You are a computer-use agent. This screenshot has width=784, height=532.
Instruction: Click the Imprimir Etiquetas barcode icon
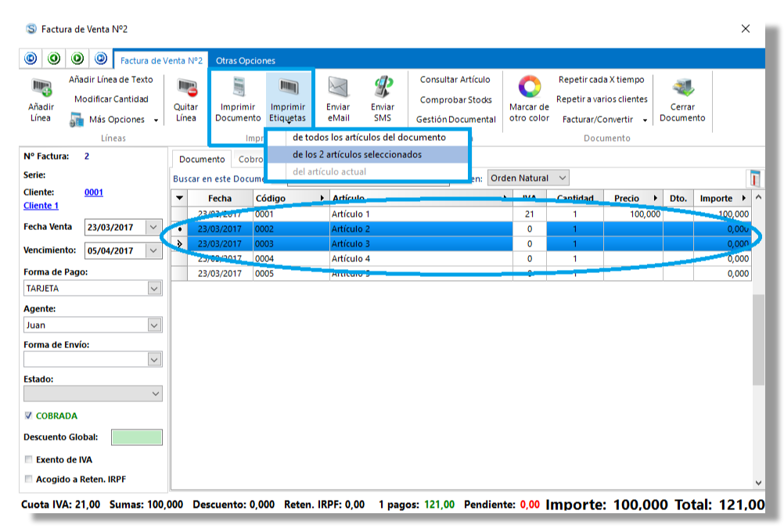[288, 86]
